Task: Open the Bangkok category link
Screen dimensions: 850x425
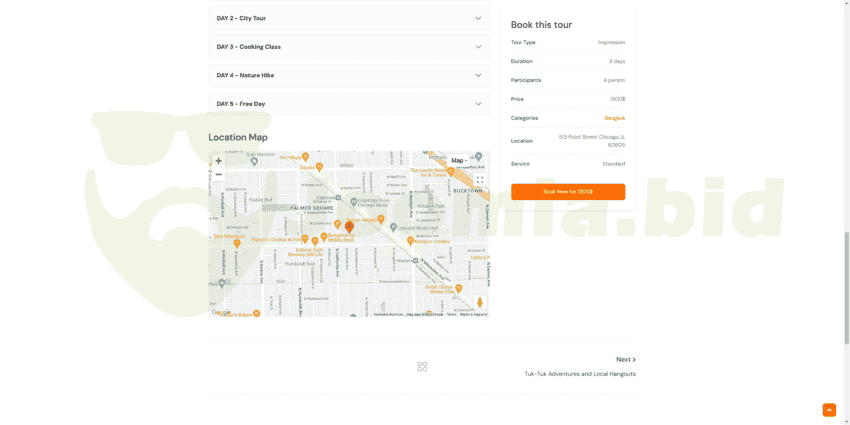Action: point(614,118)
